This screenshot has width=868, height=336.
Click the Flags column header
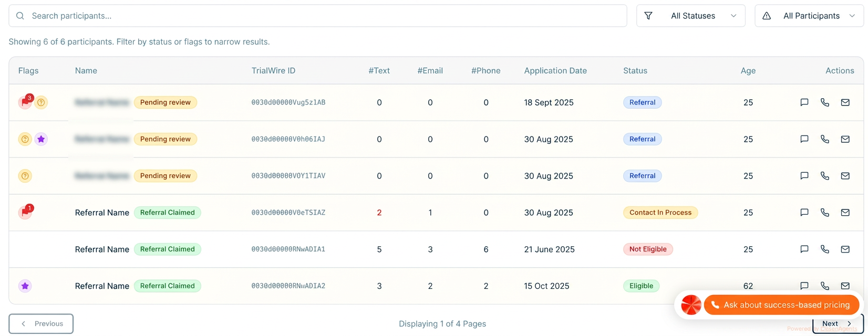(28, 71)
